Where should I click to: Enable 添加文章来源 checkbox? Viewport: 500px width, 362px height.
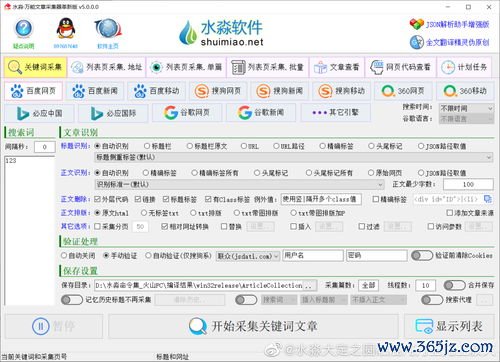tap(470, 213)
